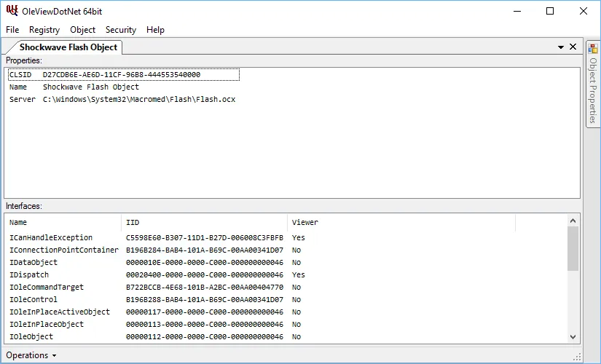This screenshot has width=601, height=364.
Task: Open the Security menu
Action: coord(121,30)
